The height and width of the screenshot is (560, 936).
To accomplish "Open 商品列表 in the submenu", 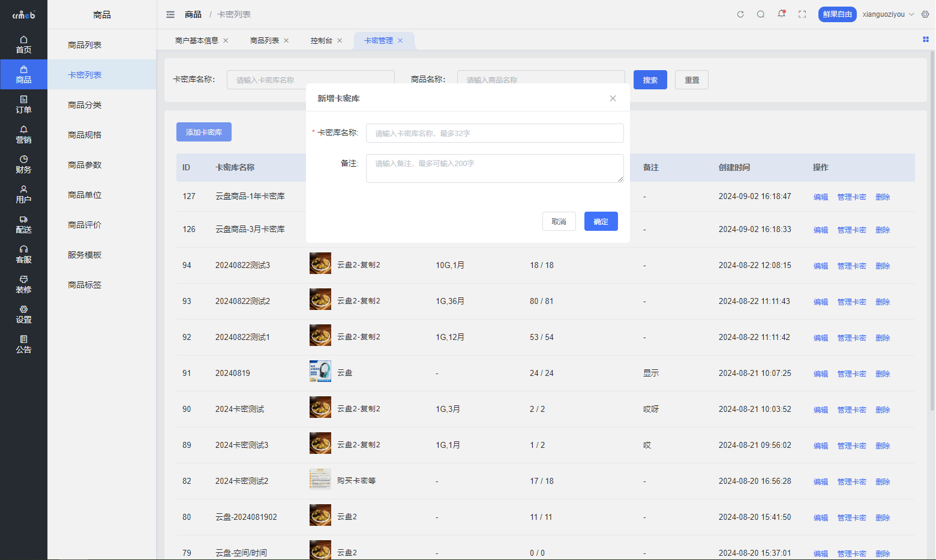I will tap(102, 44).
